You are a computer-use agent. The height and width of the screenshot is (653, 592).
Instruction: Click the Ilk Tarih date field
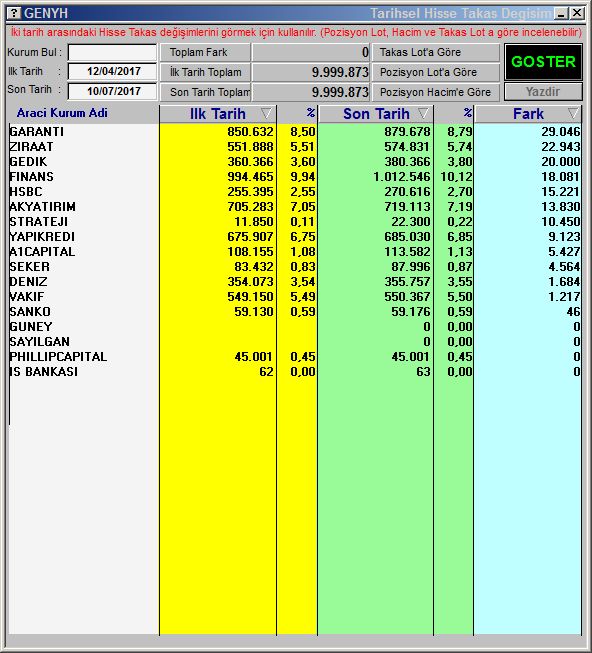tap(112, 71)
